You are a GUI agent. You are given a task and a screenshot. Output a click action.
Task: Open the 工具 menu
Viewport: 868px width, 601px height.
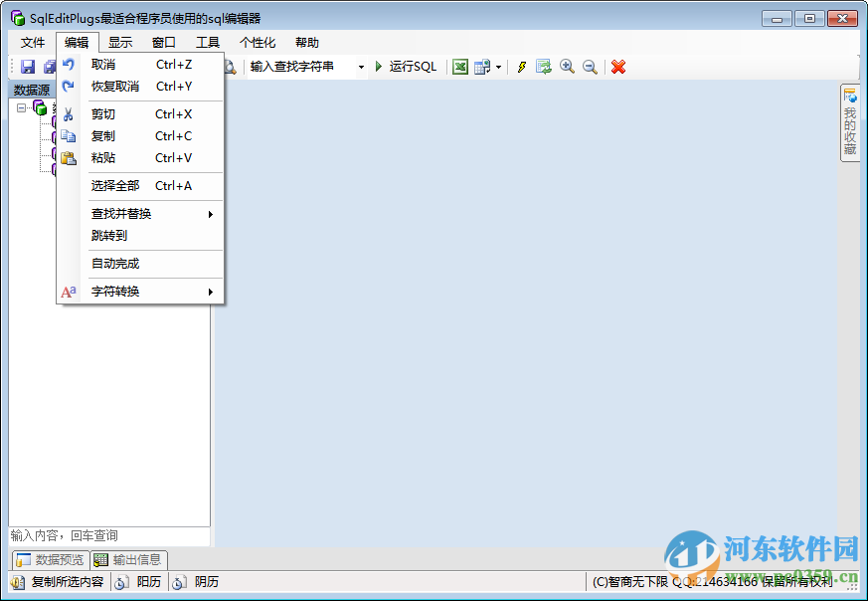tap(208, 42)
